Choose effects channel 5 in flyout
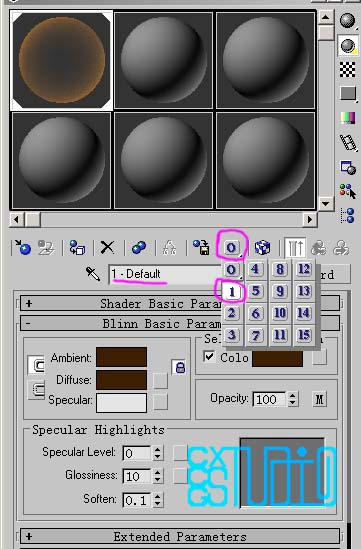 tap(256, 291)
